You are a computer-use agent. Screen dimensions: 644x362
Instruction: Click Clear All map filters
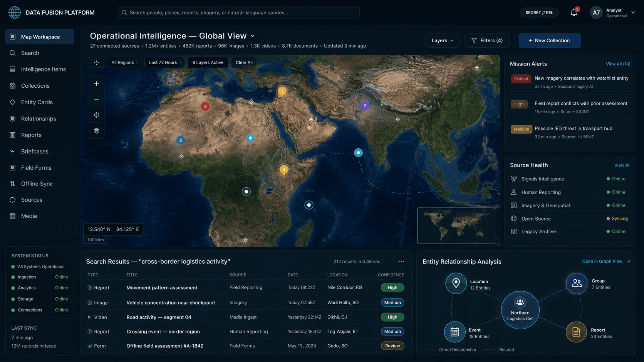(244, 62)
